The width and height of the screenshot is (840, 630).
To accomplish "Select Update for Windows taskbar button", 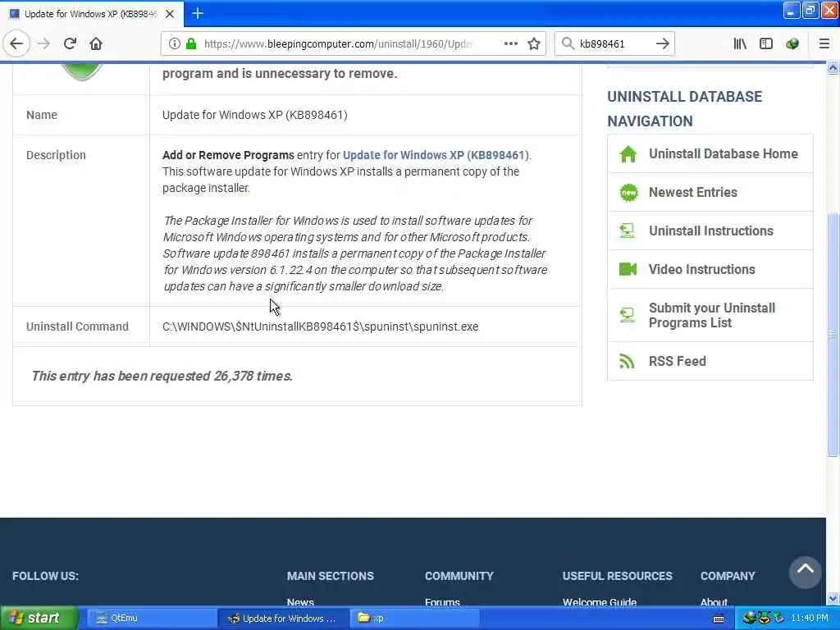I will (x=283, y=618).
